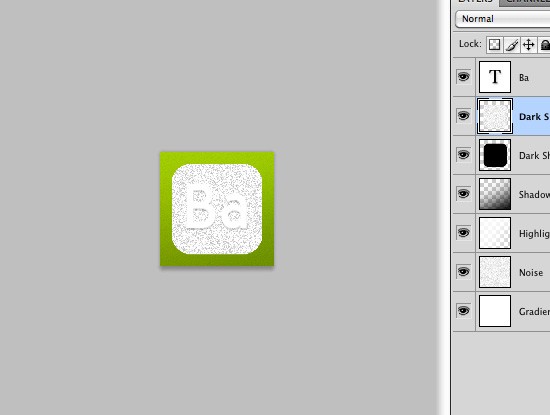
Task: Click the Noise layer thumbnail
Action: [495, 272]
